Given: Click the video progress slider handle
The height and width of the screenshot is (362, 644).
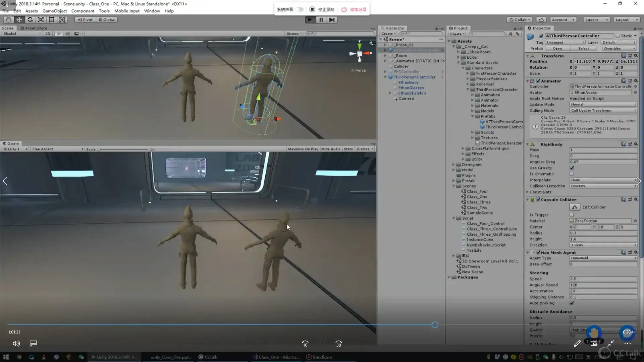Looking at the screenshot, I should [x=435, y=325].
